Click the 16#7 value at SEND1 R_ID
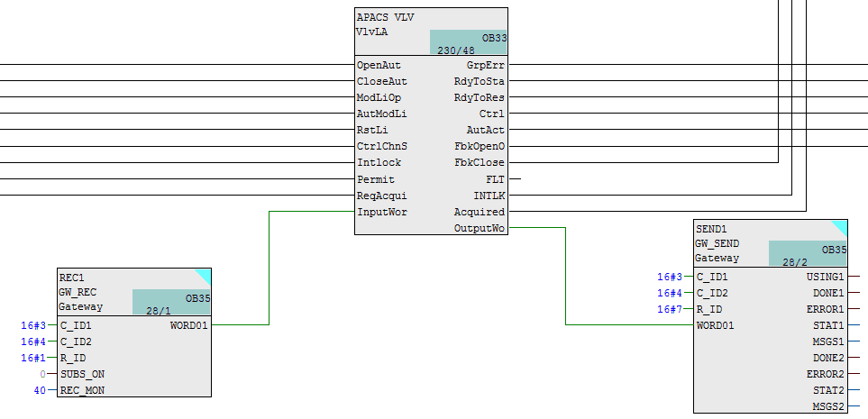The image size is (868, 419). [x=670, y=309]
